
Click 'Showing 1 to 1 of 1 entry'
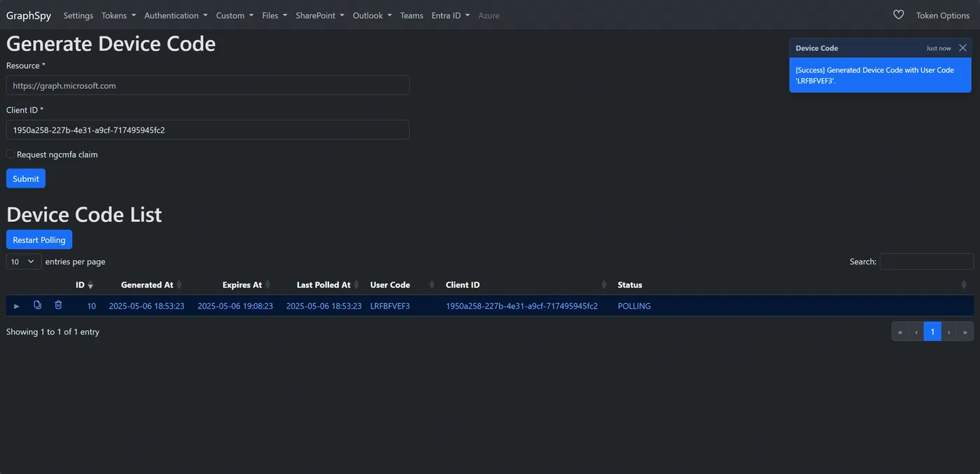click(52, 332)
